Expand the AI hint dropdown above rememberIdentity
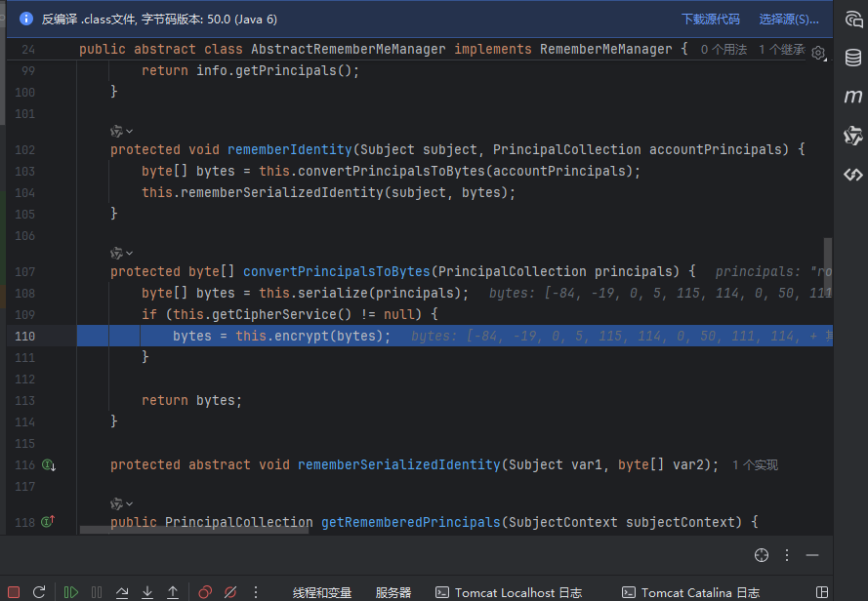Image resolution: width=868 pixels, height=601 pixels. (x=122, y=131)
